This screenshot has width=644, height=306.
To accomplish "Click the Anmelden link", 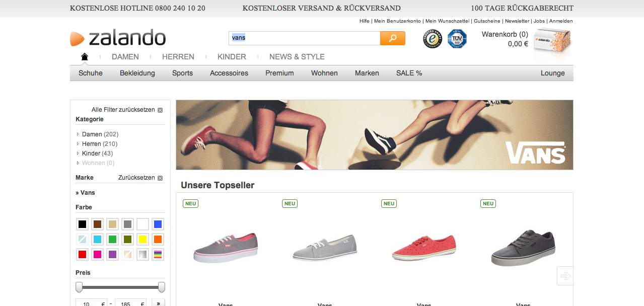I will pos(561,21).
